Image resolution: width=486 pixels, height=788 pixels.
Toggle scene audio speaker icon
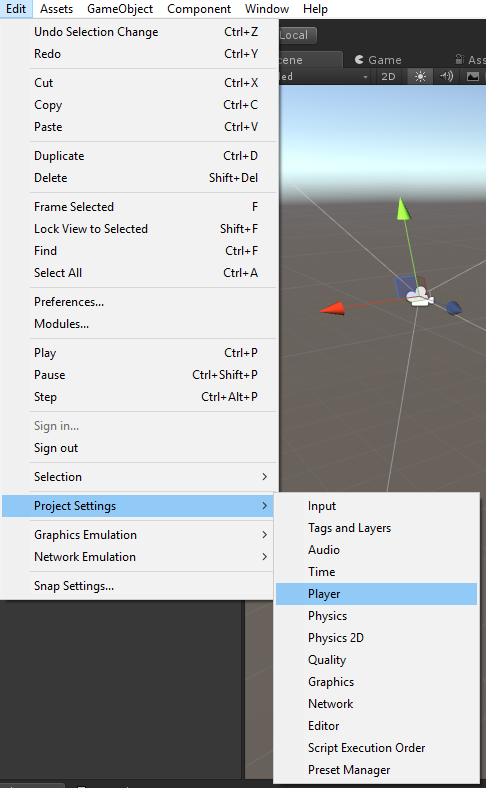tap(446, 76)
